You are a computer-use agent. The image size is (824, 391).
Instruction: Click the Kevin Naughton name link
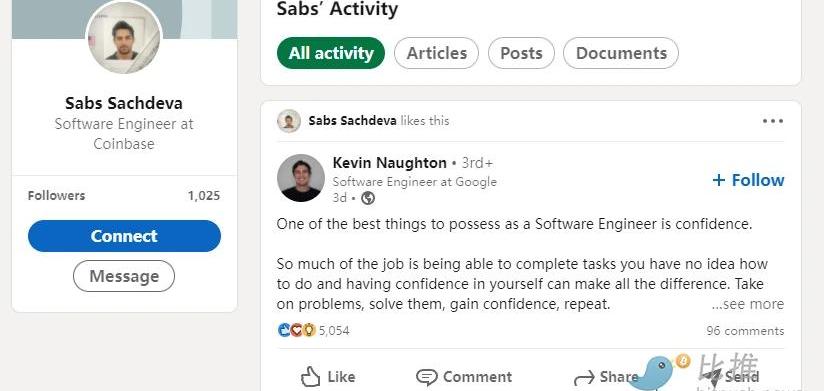[x=389, y=163]
